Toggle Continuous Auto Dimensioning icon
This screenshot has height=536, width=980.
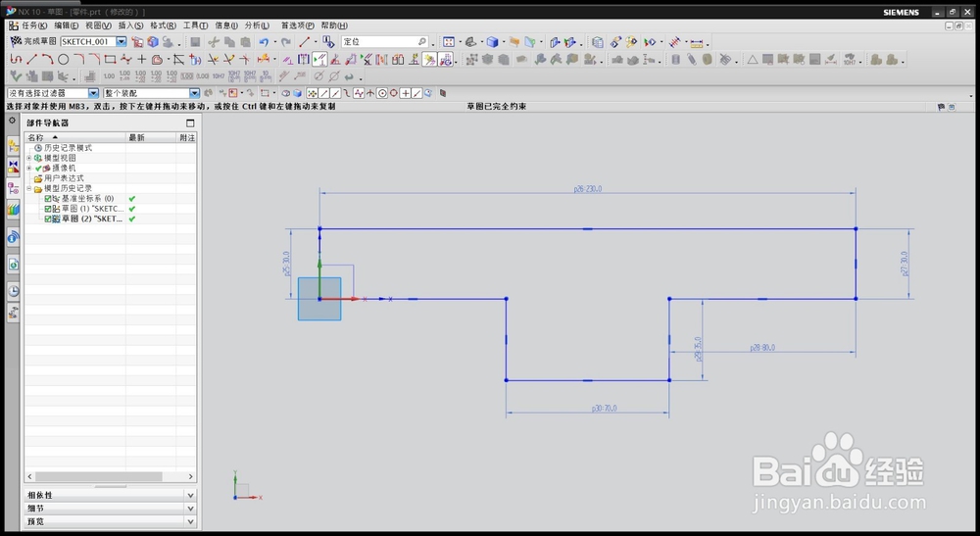[446, 60]
